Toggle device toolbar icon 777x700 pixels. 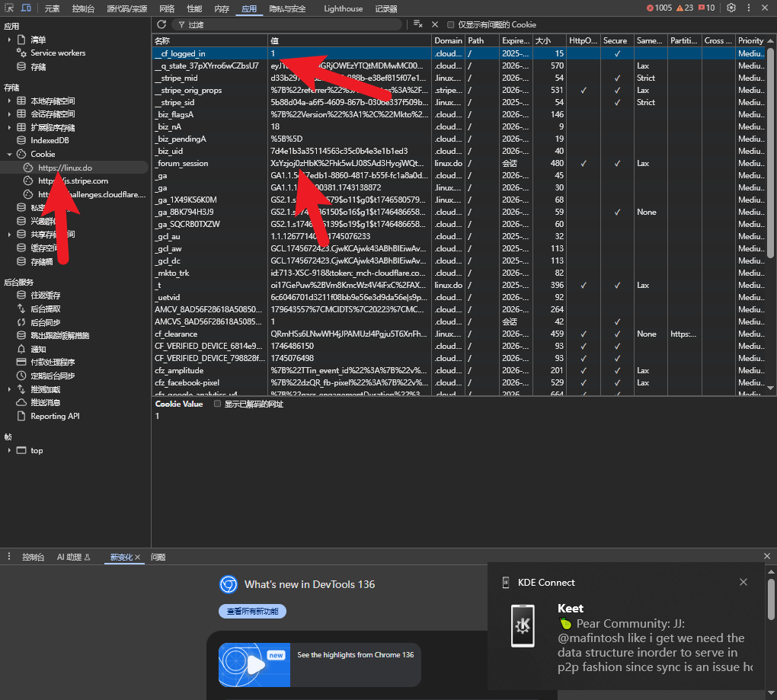(x=26, y=8)
